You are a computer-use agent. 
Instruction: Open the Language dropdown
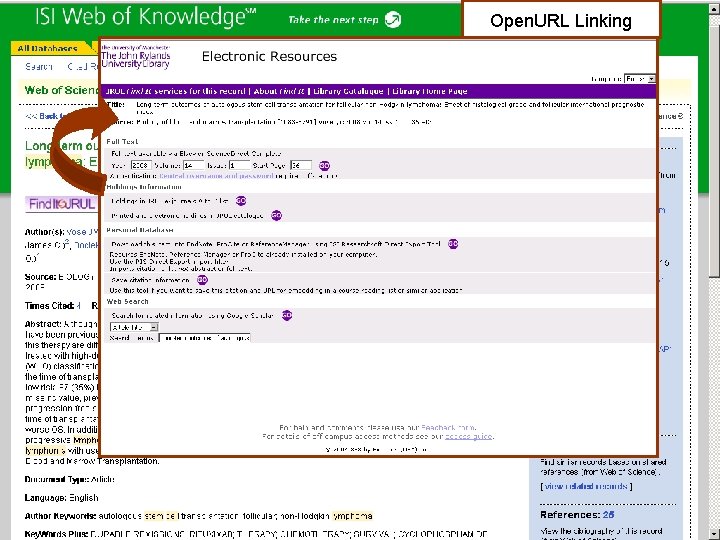tap(640, 79)
